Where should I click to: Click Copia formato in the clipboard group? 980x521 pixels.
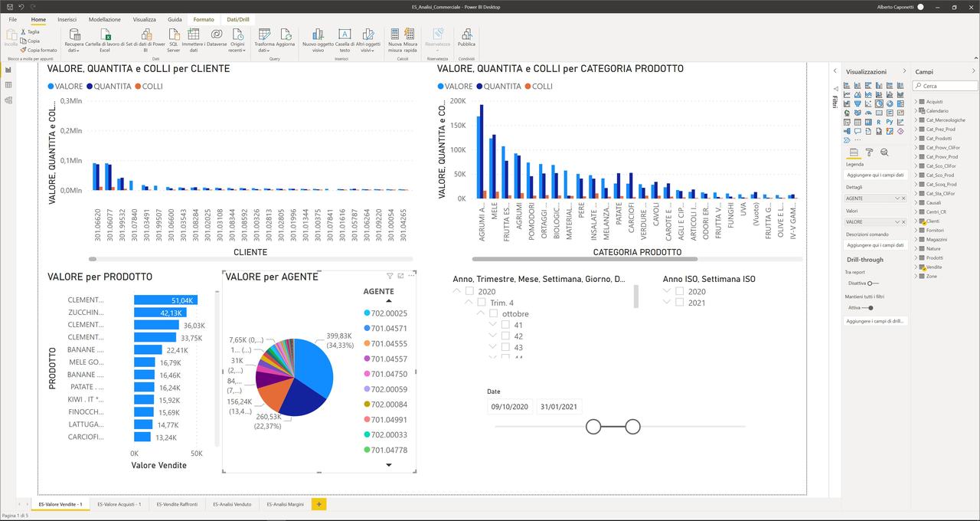[x=38, y=50]
